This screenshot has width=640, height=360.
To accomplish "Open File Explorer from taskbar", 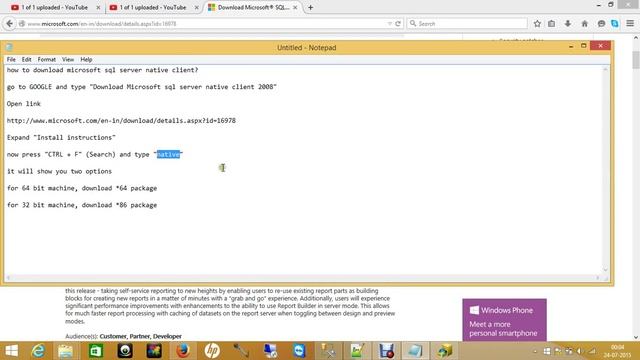I will [65, 351].
